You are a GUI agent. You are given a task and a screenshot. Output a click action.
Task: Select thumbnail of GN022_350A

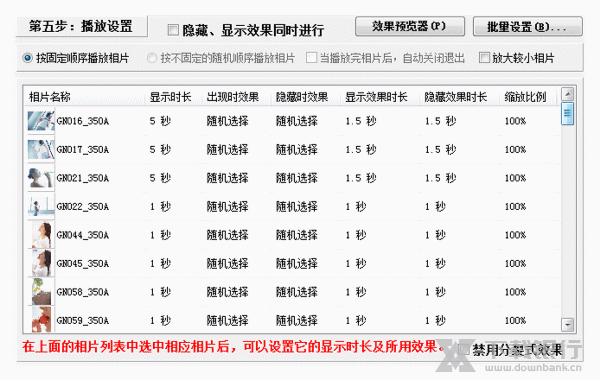click(41, 207)
